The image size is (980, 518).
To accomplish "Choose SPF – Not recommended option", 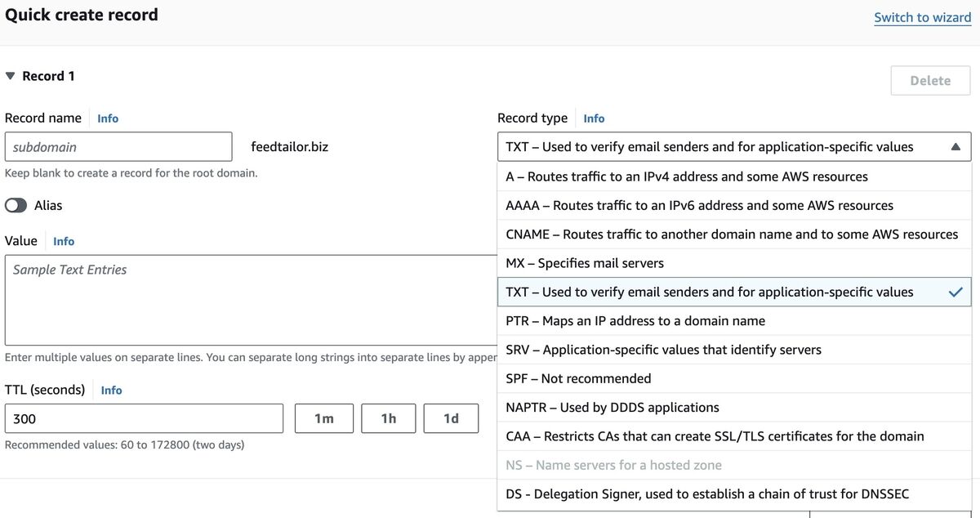I will coord(734,379).
